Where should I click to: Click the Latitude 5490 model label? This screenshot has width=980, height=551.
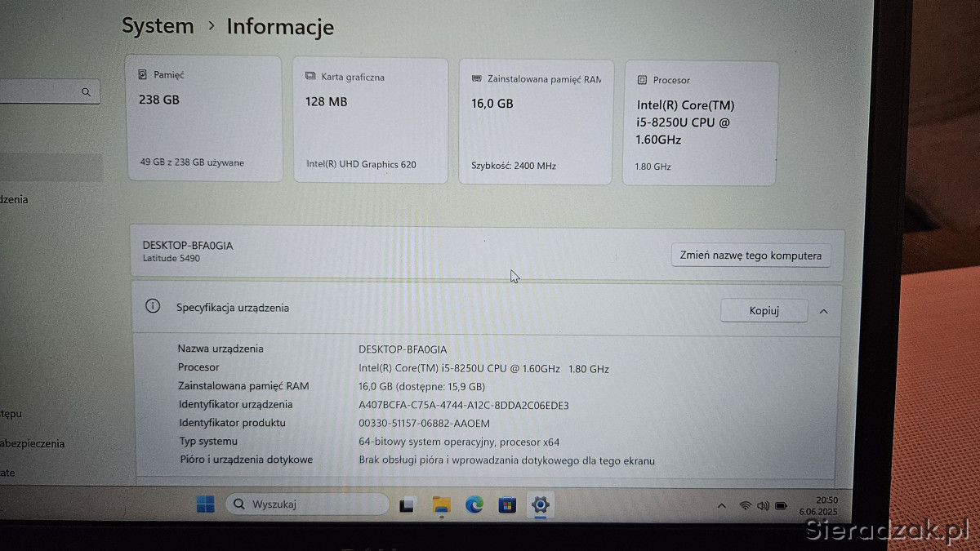click(x=171, y=258)
